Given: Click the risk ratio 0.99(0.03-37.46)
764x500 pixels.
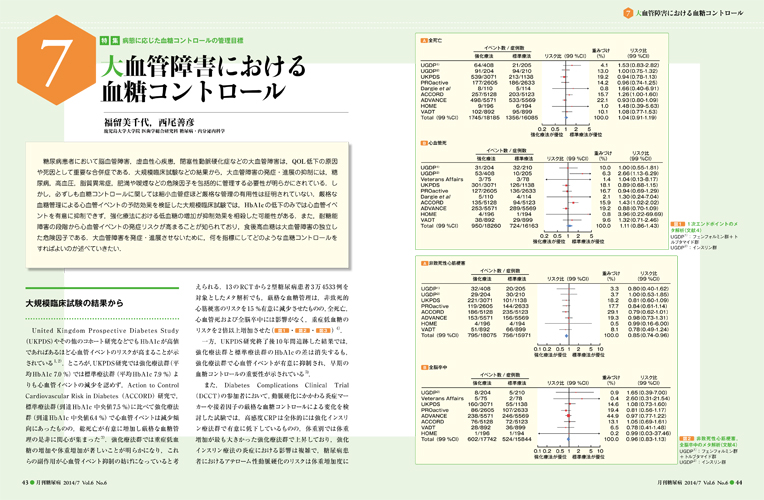Looking at the screenshot, I should coord(649,433).
